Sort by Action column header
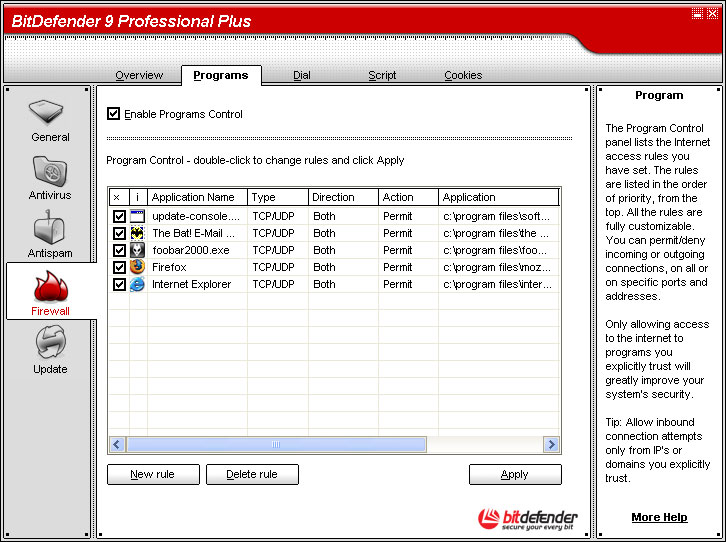The width and height of the screenshot is (726, 542). pos(408,197)
